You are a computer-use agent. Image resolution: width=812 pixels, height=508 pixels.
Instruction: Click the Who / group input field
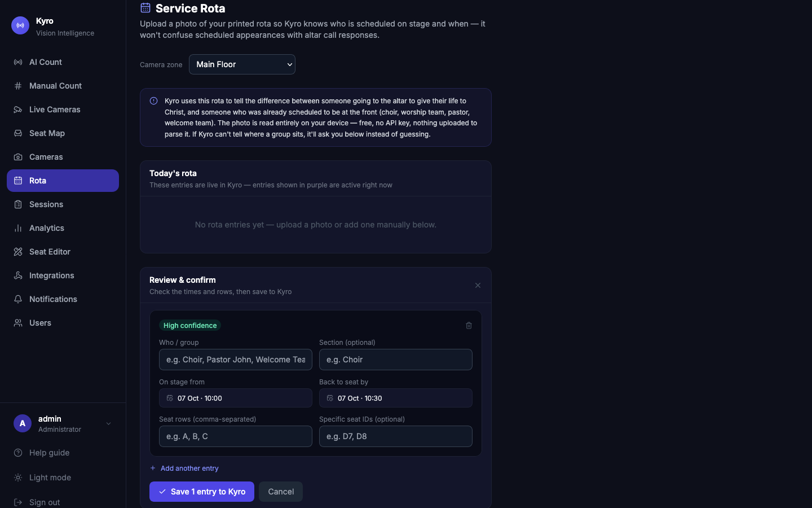point(236,360)
